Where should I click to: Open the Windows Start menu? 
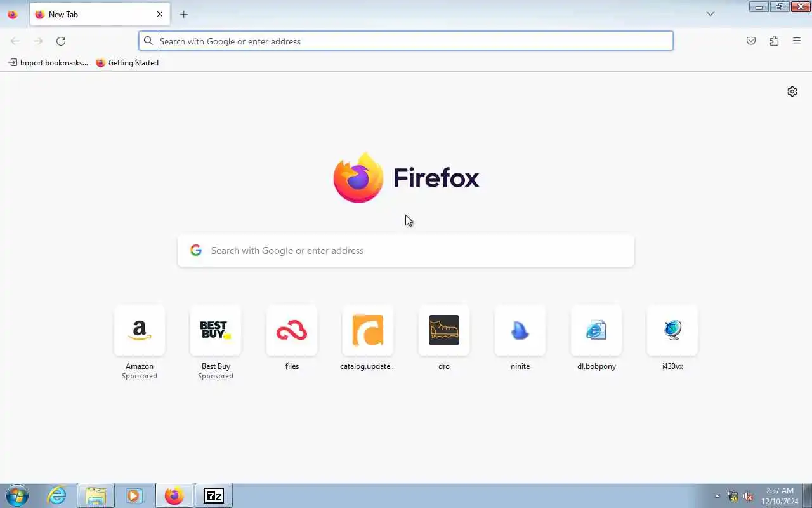(17, 495)
